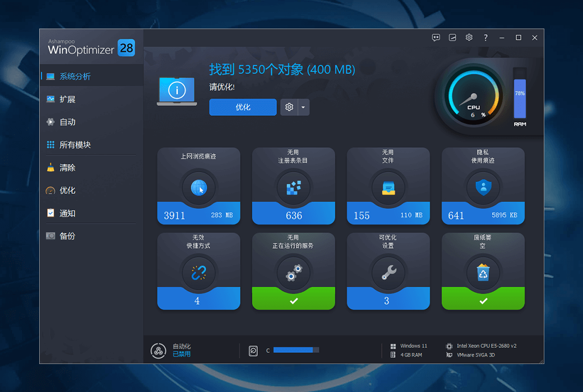Image resolution: width=583 pixels, height=392 pixels.
Task: Click the WinOptimizer 28 logo
Action: tap(91, 47)
